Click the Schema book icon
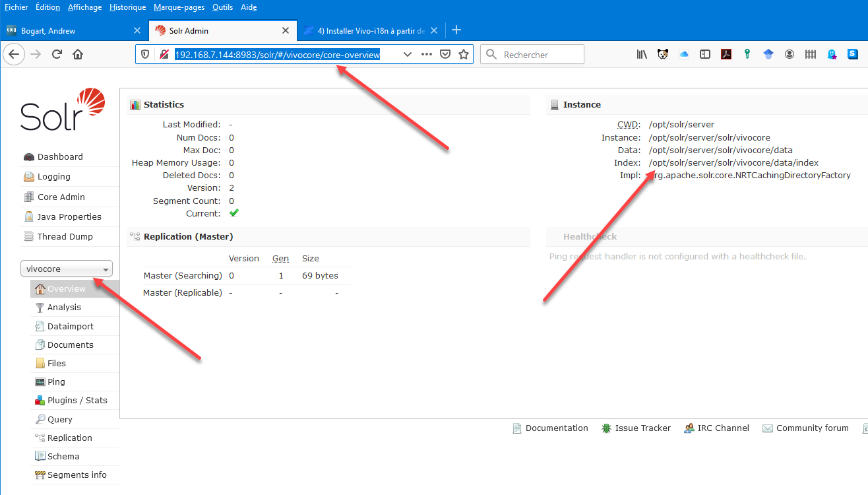868x495 pixels. (40, 456)
